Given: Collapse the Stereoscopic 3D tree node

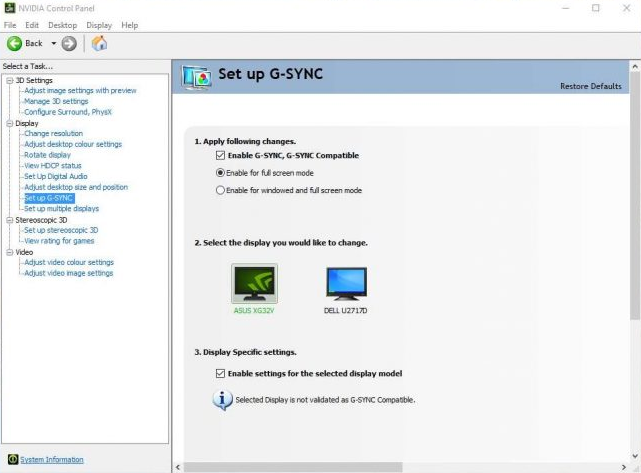Looking at the screenshot, I should [9, 220].
